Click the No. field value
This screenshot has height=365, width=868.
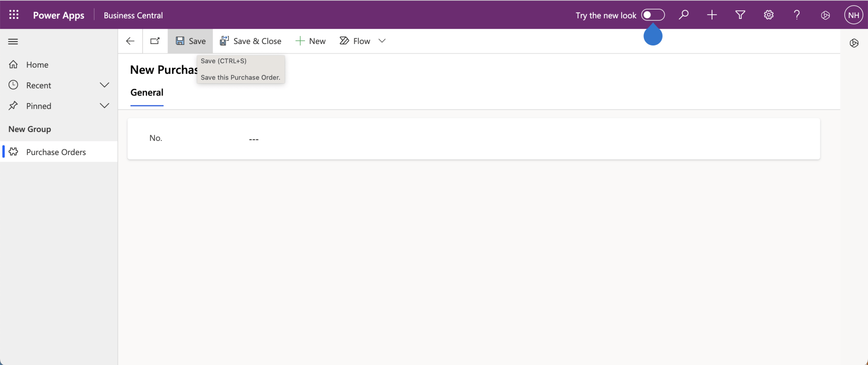click(254, 139)
